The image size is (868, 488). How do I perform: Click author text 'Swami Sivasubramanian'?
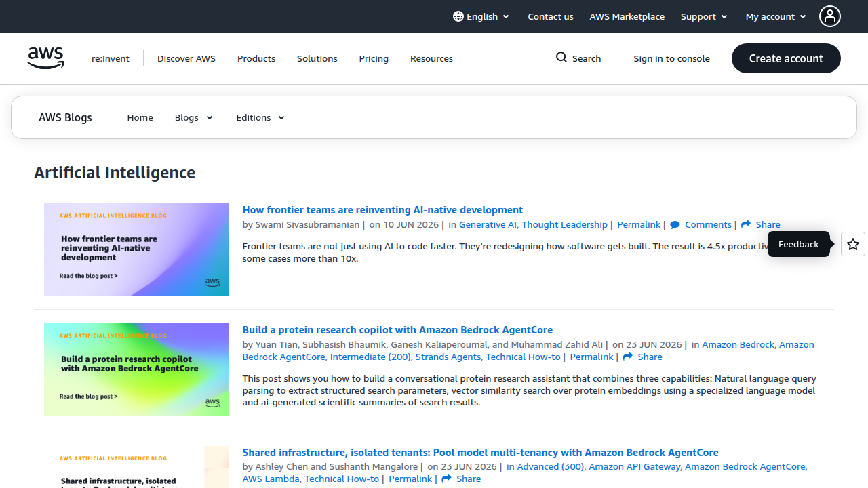point(308,224)
